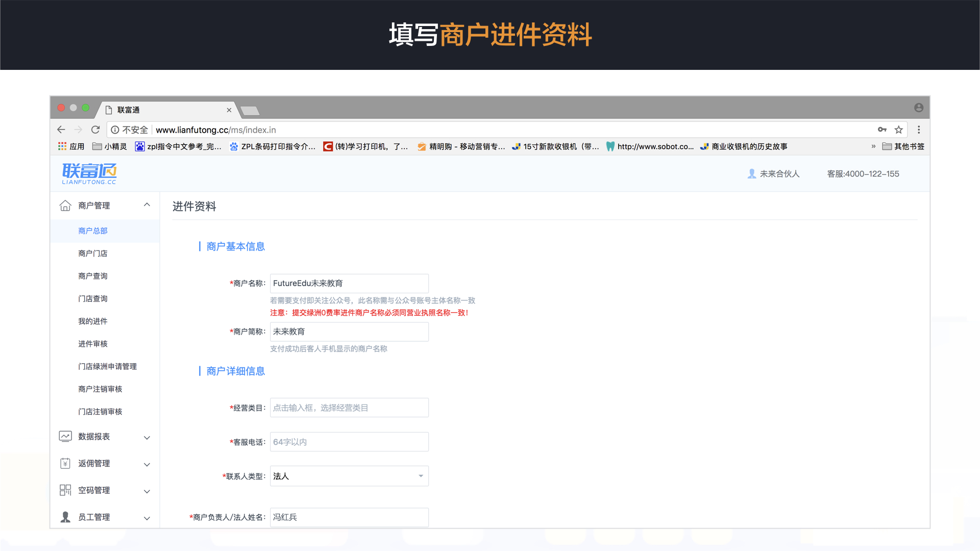Click the 商户管理 home icon

[65, 206]
